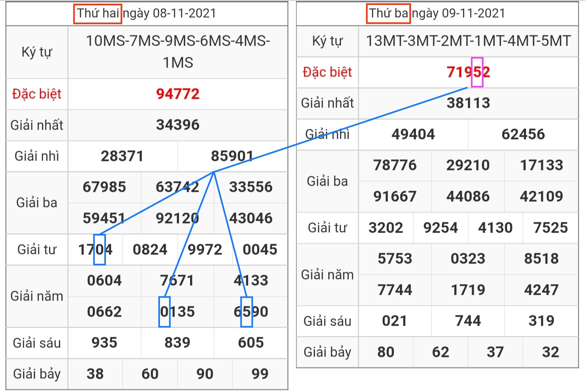The width and height of the screenshot is (585, 392).
Task: Pick third prize number 59451
Action: 104,218
